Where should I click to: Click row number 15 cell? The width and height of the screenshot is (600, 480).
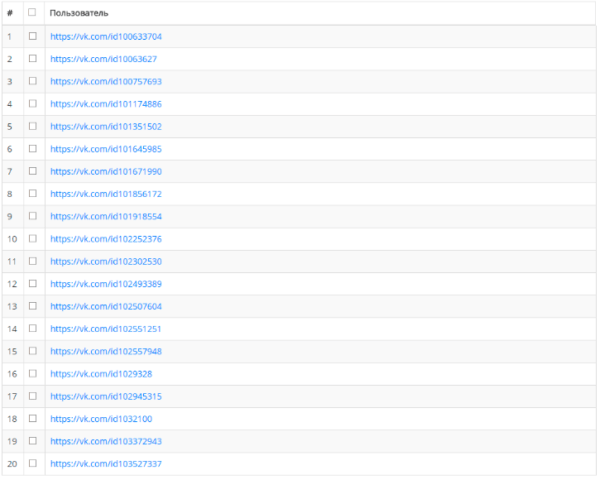tap(13, 351)
